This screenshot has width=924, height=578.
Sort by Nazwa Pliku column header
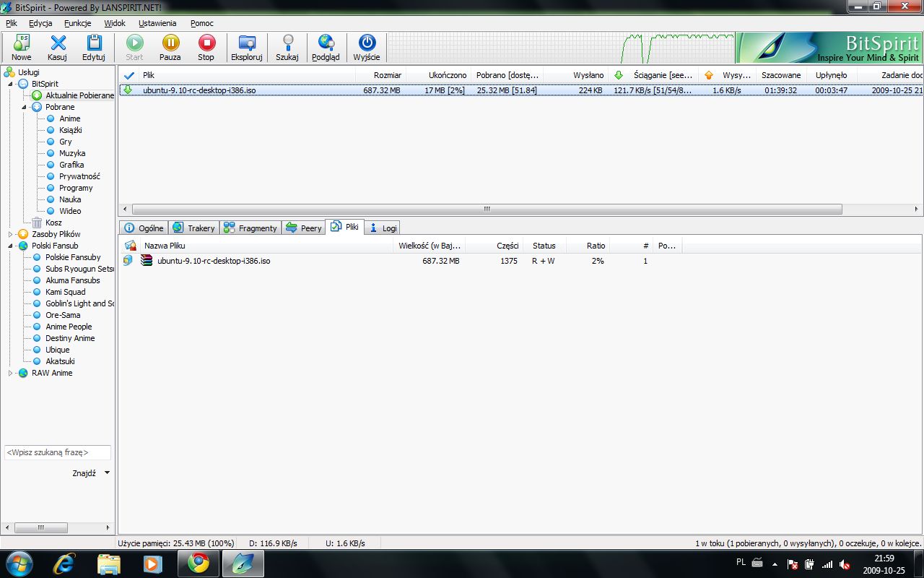pyautogui.click(x=267, y=246)
